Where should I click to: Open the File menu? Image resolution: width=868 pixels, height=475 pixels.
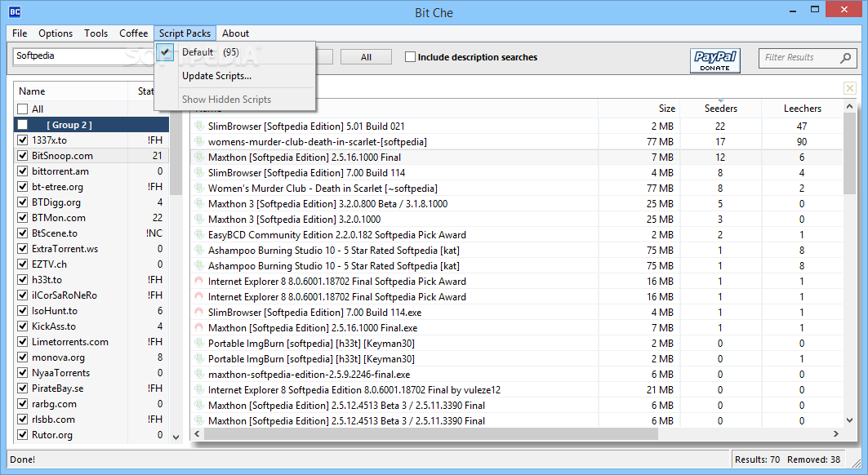tap(20, 33)
